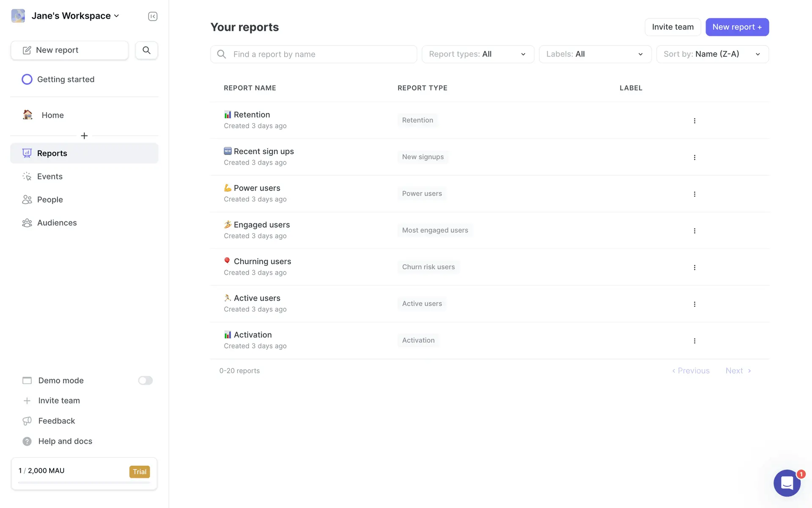Click the Invite team button in header
This screenshot has height=508, width=812.
click(672, 27)
